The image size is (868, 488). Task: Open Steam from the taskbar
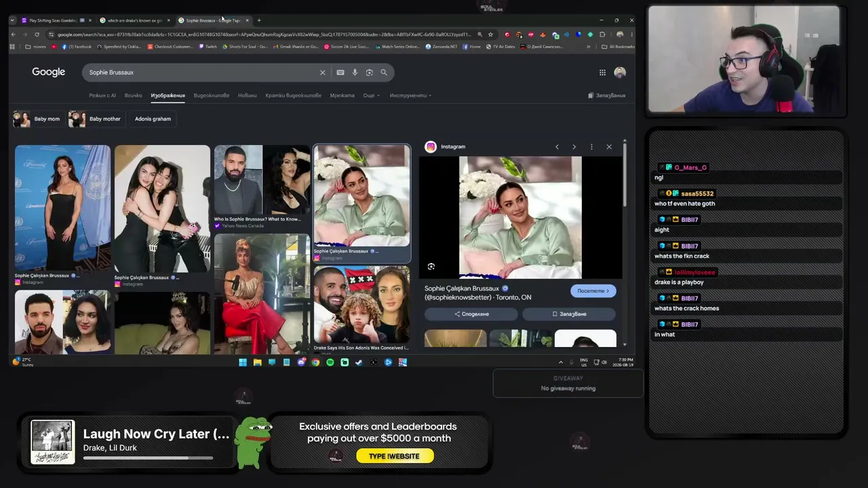(x=359, y=363)
